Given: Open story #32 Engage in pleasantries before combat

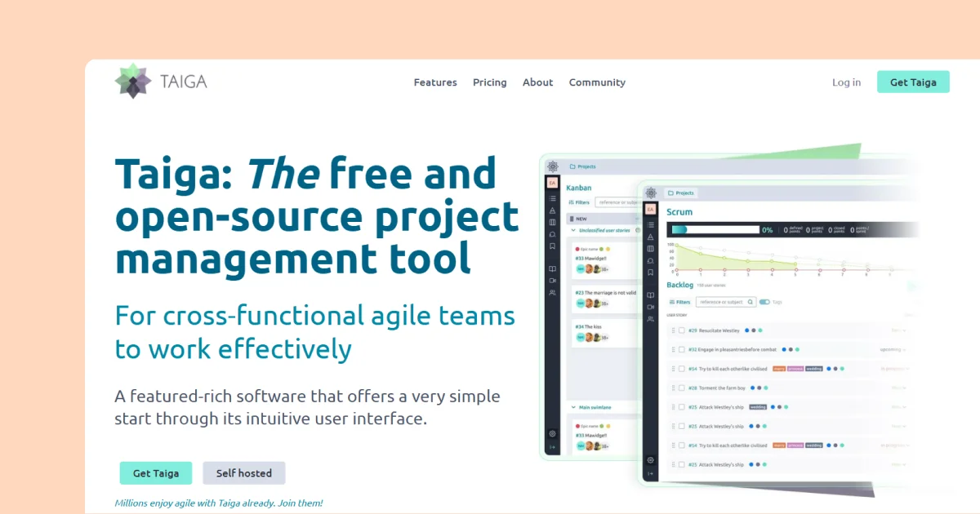Looking at the screenshot, I should 733,349.
